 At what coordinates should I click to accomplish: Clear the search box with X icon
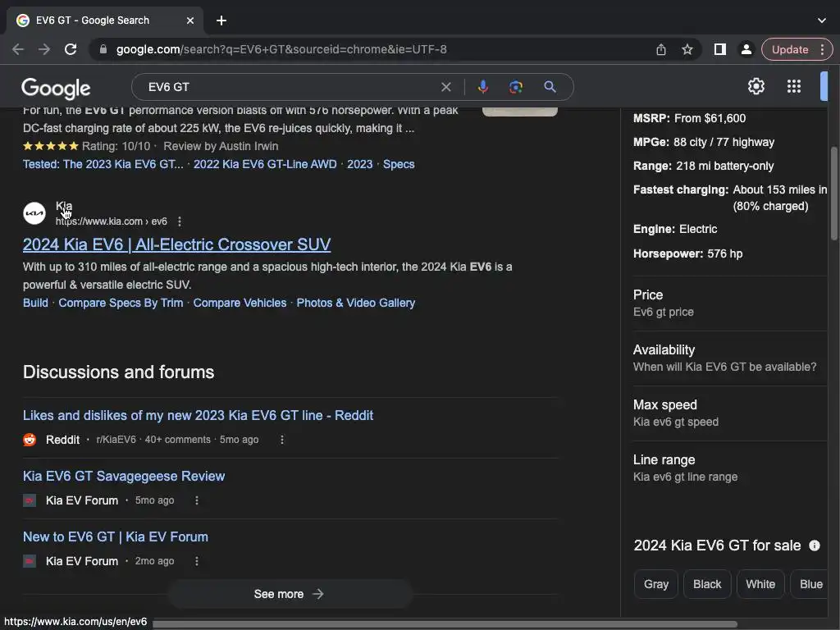[x=445, y=87]
